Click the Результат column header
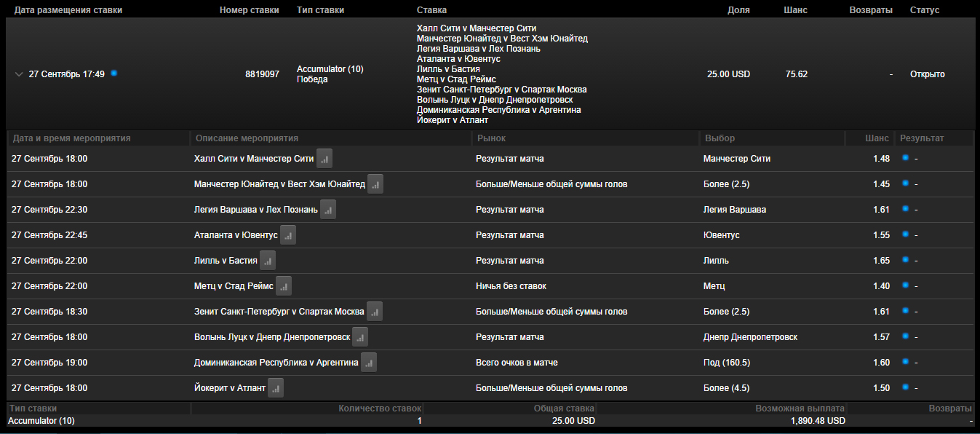Viewport: 980px width, 434px height. [923, 138]
